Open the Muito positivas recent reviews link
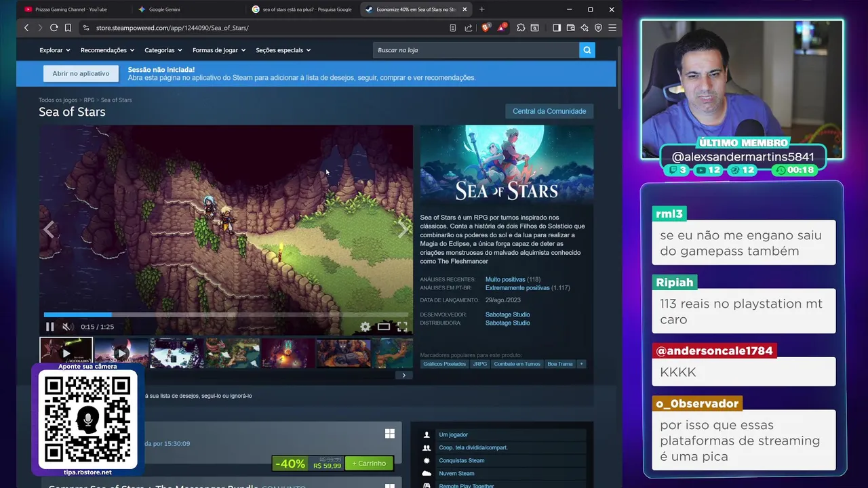Screen dimensions: 868x488 coord(505,279)
